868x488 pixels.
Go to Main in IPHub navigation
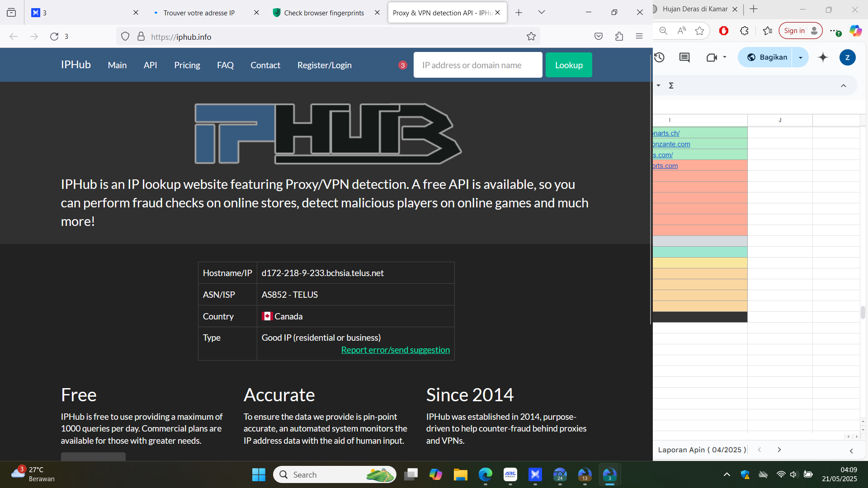117,66
